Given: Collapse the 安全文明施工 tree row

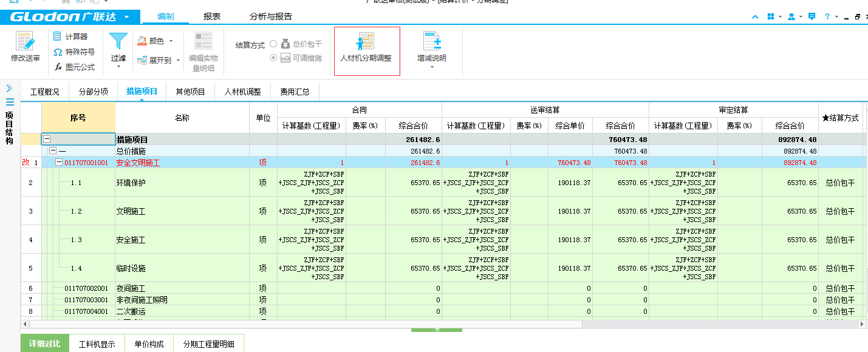Looking at the screenshot, I should click(x=59, y=163).
